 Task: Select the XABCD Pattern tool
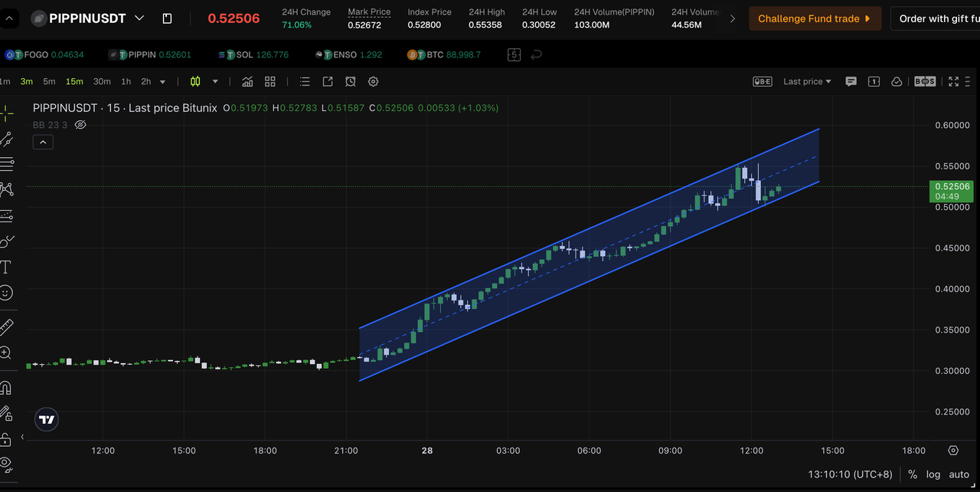coord(8,189)
